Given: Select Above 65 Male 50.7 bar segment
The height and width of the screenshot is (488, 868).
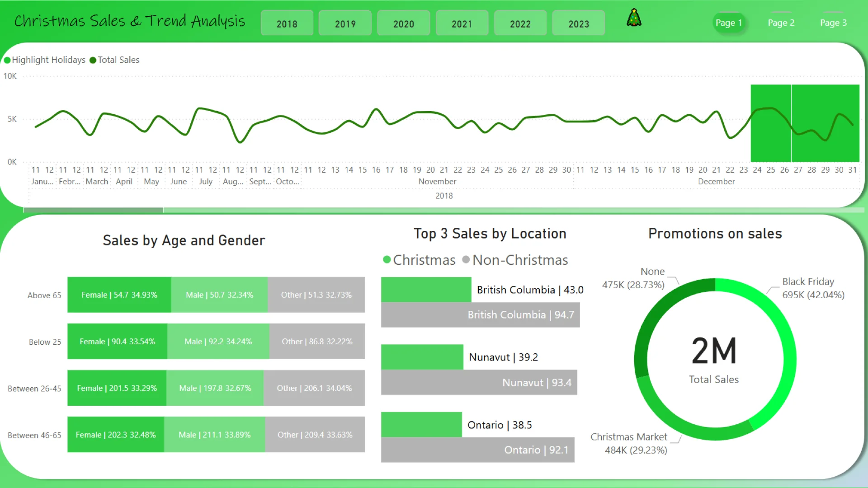Looking at the screenshot, I should (x=220, y=295).
